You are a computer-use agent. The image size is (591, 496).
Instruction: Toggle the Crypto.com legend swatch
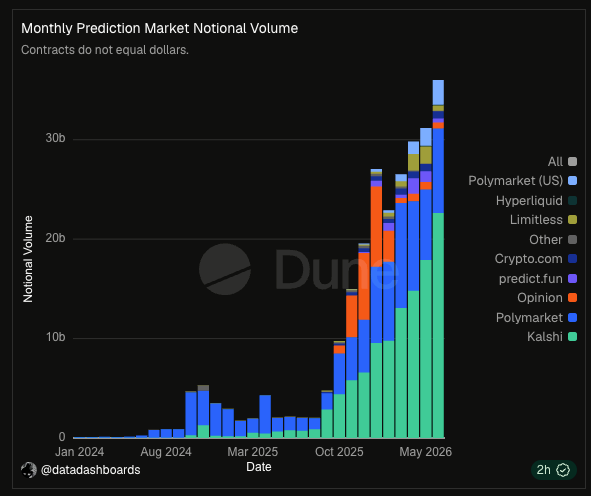pyautogui.click(x=572, y=259)
